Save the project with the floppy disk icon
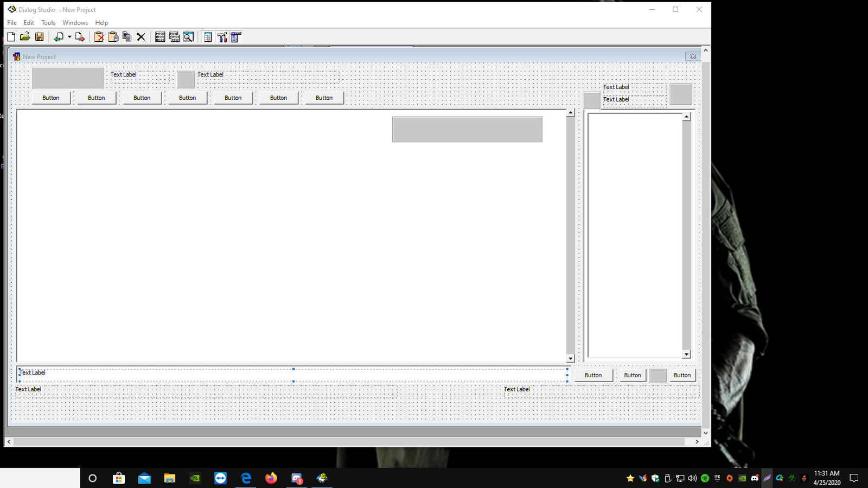This screenshot has width=868, height=488. point(39,37)
